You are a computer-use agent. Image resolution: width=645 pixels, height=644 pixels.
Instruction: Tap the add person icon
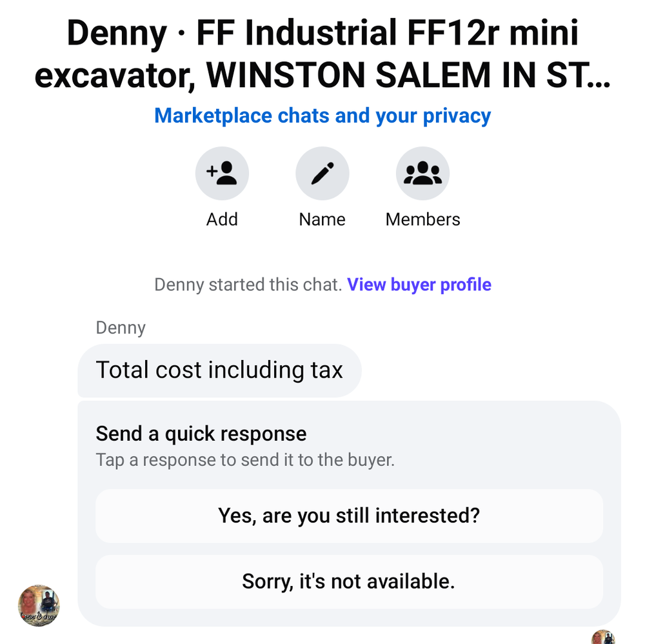click(x=222, y=174)
